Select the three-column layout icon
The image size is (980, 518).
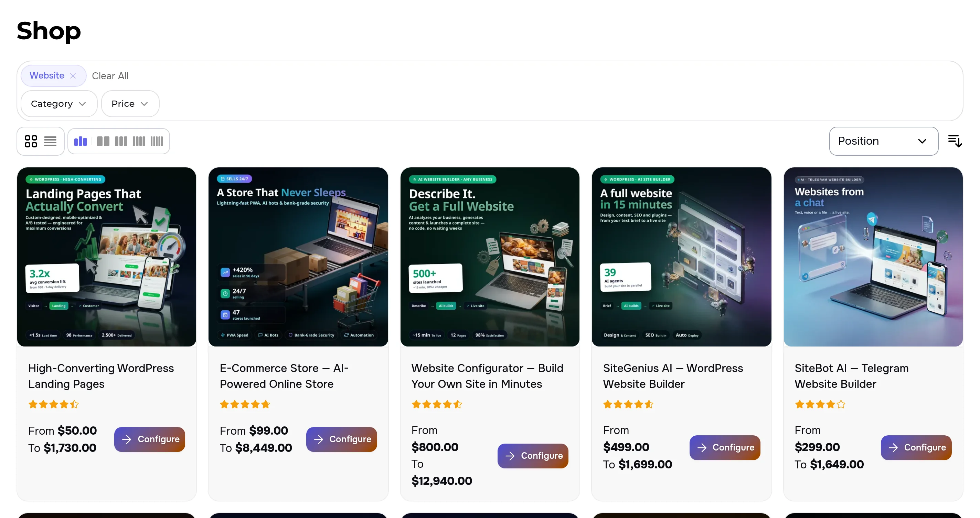[121, 141]
